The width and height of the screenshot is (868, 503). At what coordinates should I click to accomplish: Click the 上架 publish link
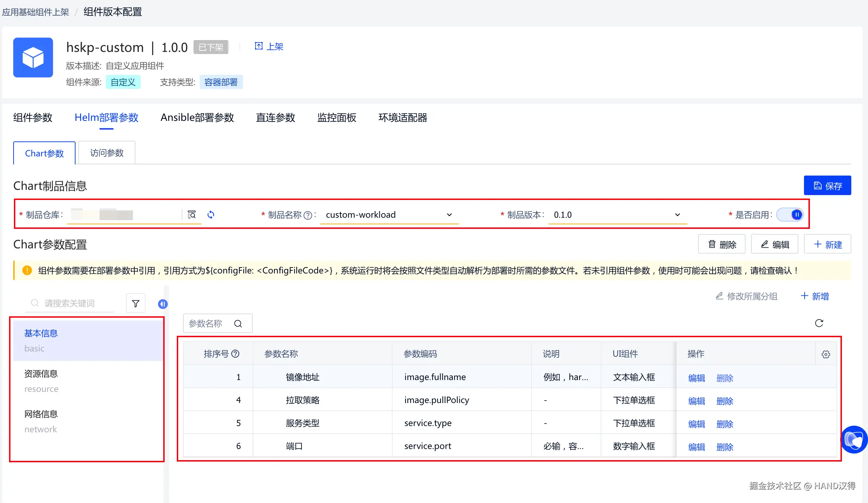coord(269,46)
